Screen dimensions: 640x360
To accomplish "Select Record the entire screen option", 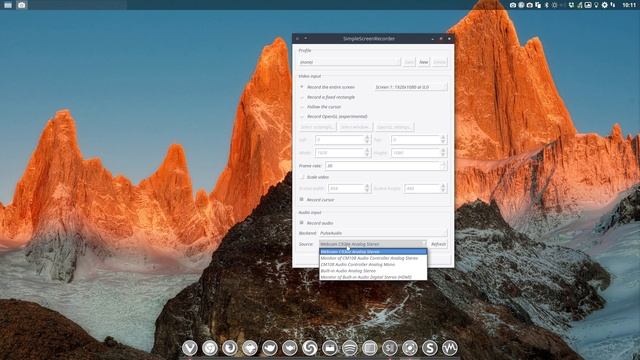I will (x=327, y=87).
